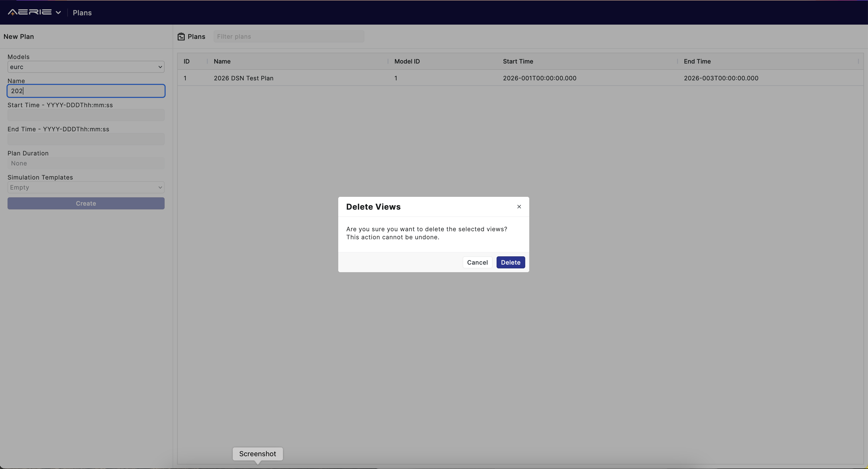Image resolution: width=868 pixels, height=469 pixels.
Task: Click the End Time column header
Action: [x=697, y=61]
